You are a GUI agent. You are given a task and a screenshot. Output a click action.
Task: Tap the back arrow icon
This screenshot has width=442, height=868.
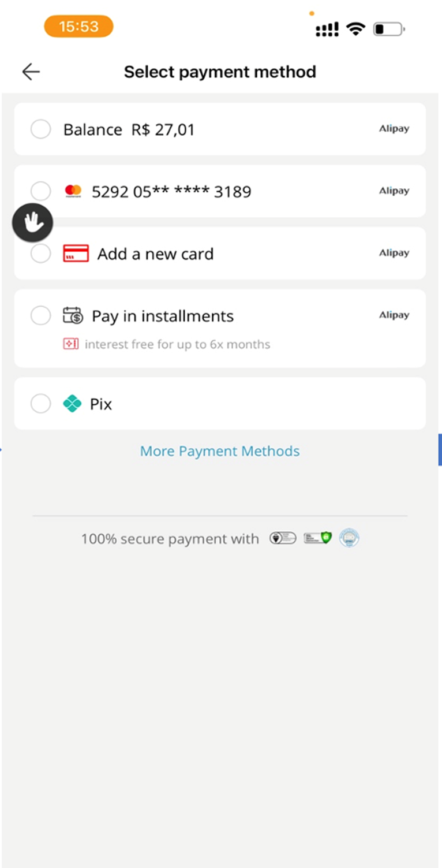[x=31, y=72]
